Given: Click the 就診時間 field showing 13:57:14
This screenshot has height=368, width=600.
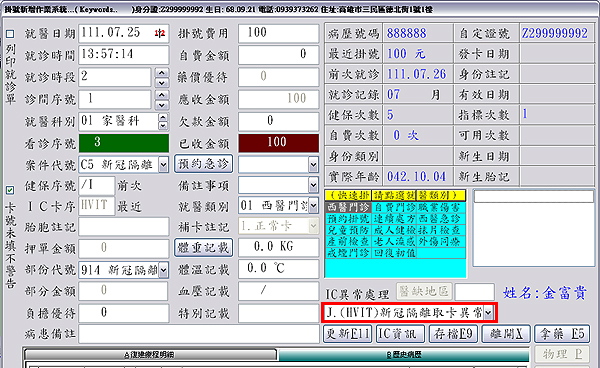Looking at the screenshot, I should click(x=124, y=55).
